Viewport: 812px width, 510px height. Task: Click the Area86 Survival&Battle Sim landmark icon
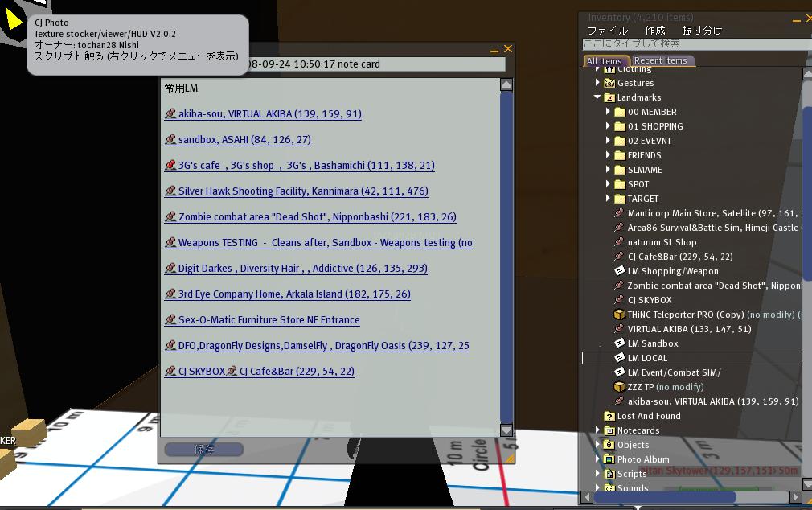coord(619,228)
